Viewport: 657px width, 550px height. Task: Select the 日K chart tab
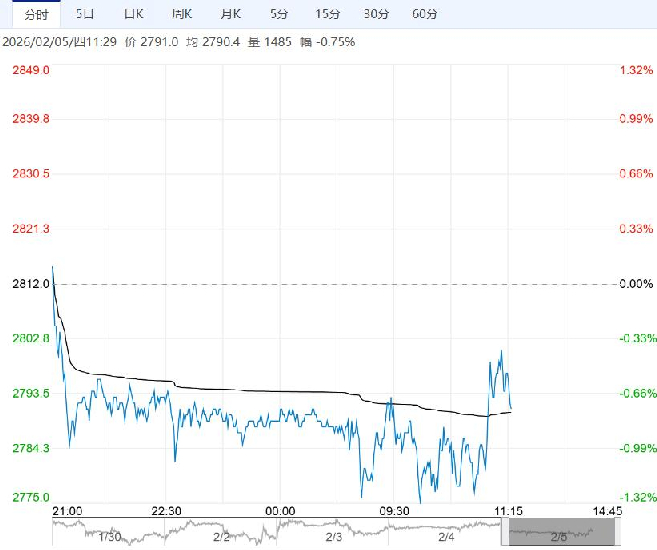click(x=133, y=14)
